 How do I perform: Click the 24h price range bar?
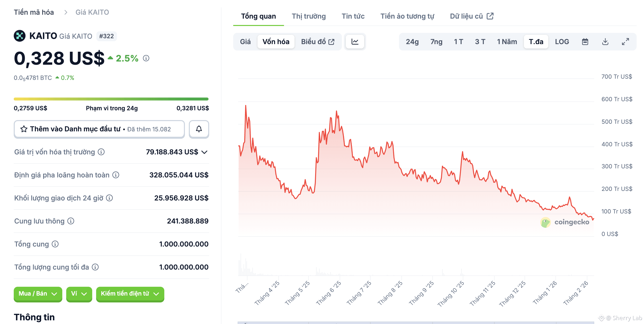(x=111, y=99)
